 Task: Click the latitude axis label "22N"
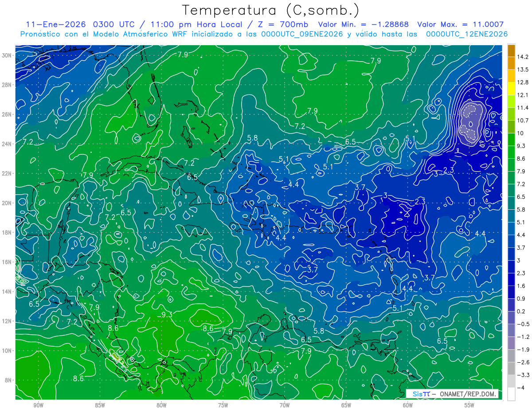[7, 173]
